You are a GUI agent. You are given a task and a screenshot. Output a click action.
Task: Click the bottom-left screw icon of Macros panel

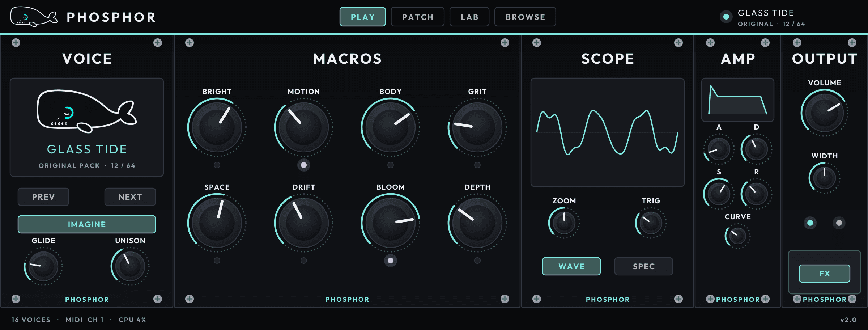(190, 299)
